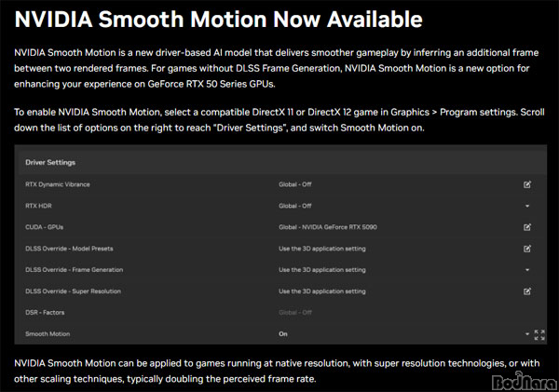The image size is (559, 392).
Task: Click the BodNara watermark logo
Action: (524, 382)
